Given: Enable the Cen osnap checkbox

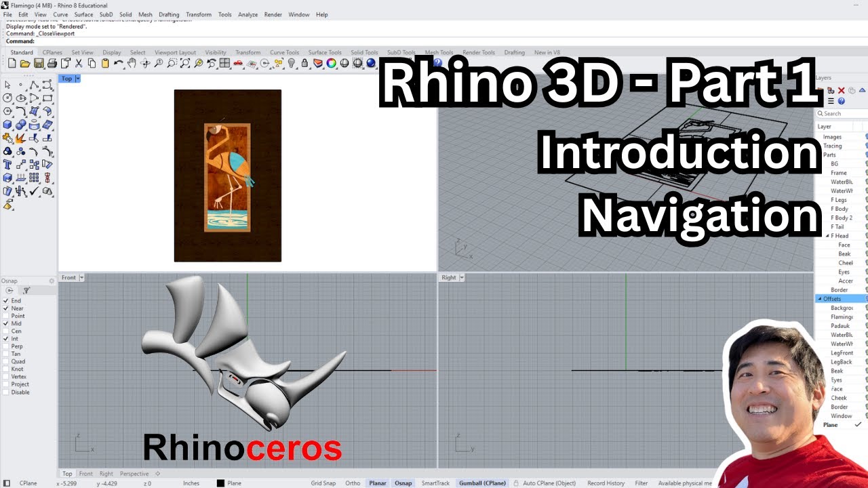Looking at the screenshot, I should (6, 331).
